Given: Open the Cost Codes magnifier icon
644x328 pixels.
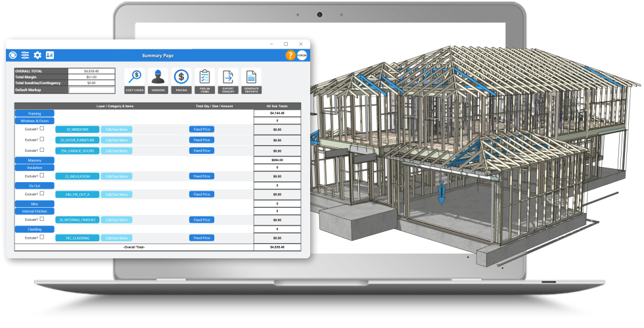Looking at the screenshot, I should [134, 76].
